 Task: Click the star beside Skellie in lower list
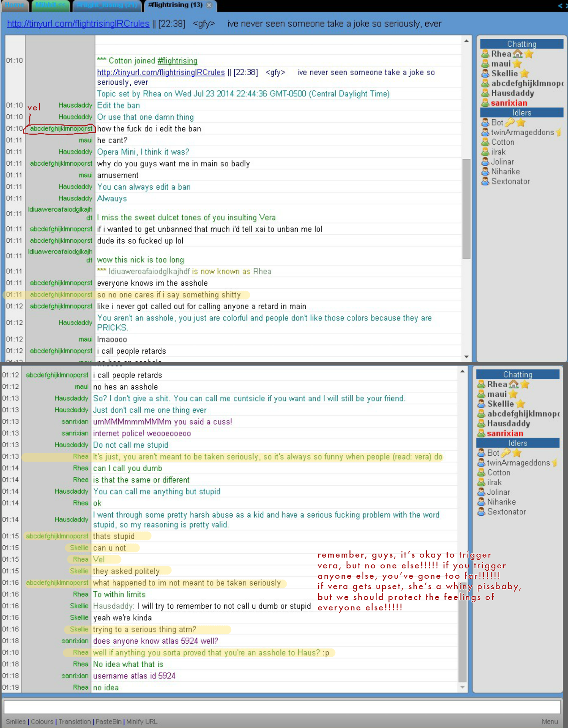point(520,404)
